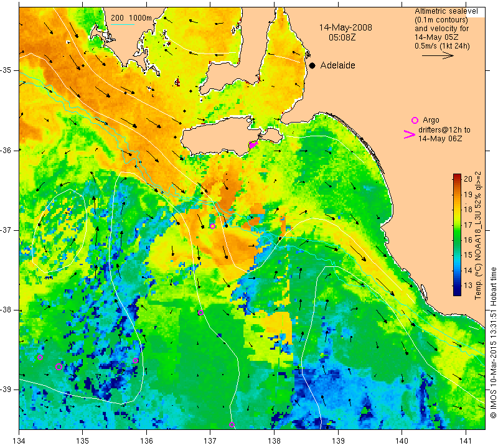Click the '(0.1m contours)' legend text
The width and height of the screenshot is (498, 448).
point(441,20)
